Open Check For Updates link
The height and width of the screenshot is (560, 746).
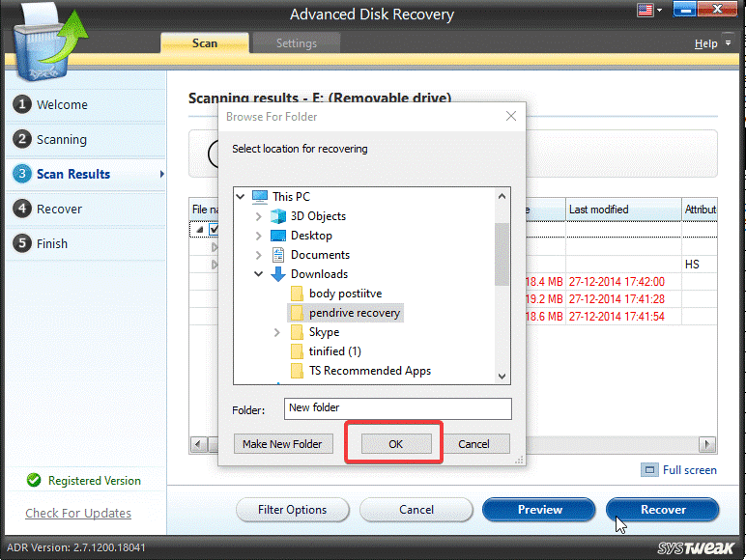click(x=78, y=514)
